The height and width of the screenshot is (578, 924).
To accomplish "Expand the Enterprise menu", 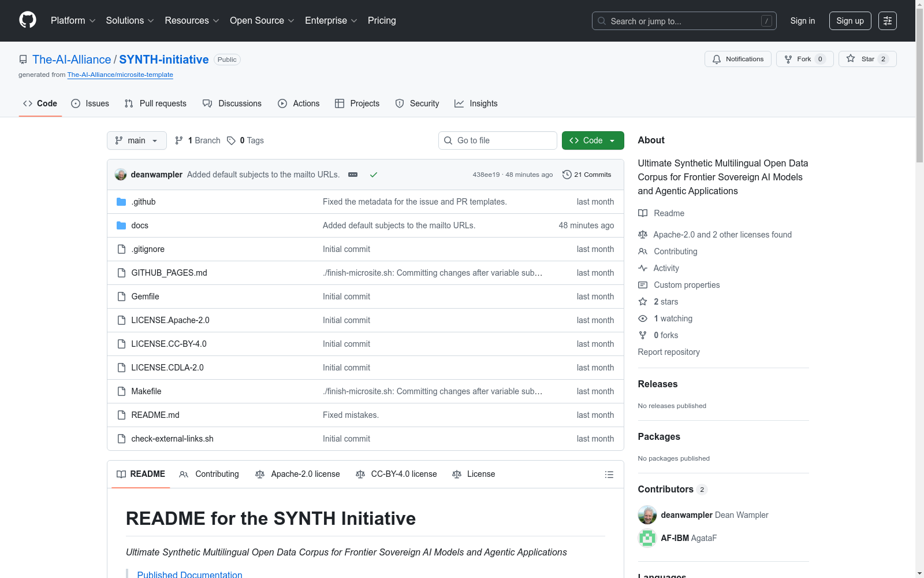I will 331,21.
